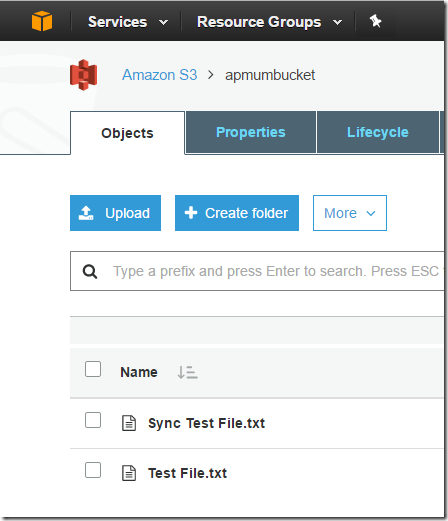Open the Services dropdown menu
This screenshot has height=521, width=448.
(x=128, y=22)
